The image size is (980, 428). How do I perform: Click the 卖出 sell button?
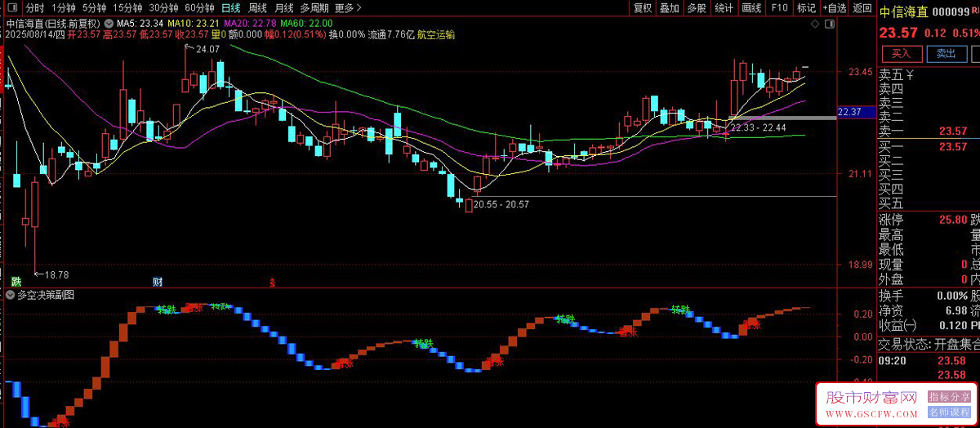946,53
